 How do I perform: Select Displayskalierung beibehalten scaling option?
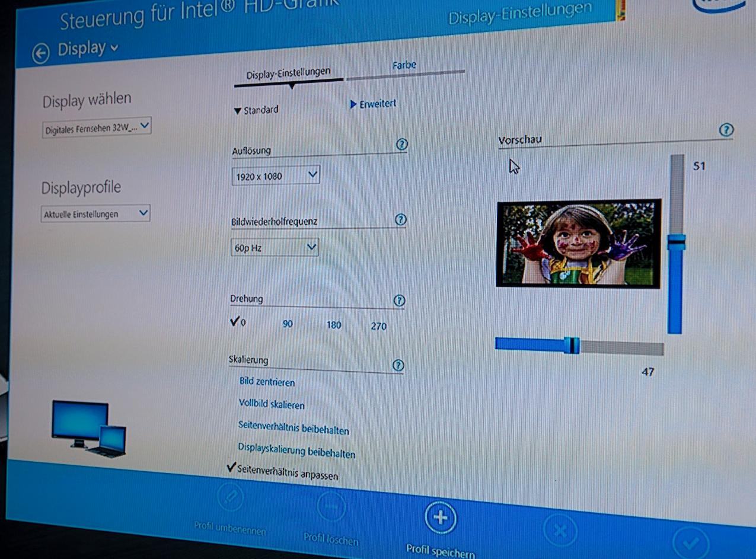pyautogui.click(x=296, y=451)
